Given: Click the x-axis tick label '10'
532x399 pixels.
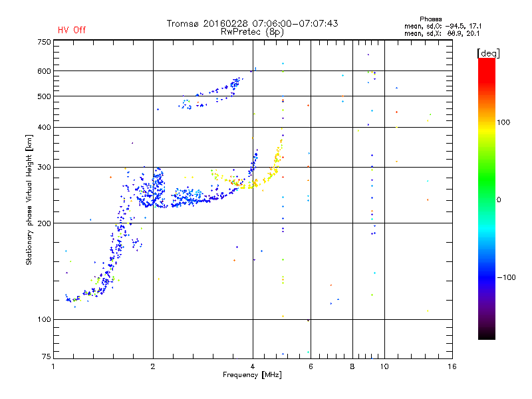Looking at the screenshot, I should 384,366.
